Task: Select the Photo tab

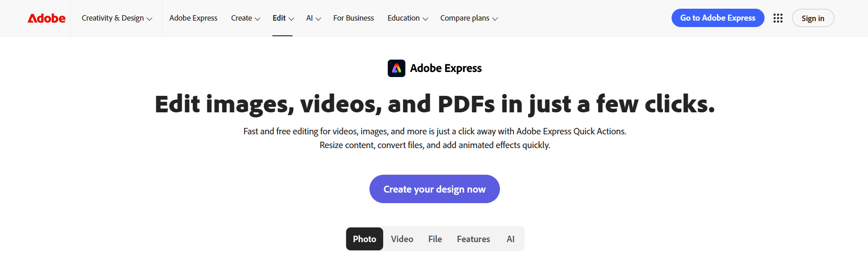Action: (x=364, y=239)
